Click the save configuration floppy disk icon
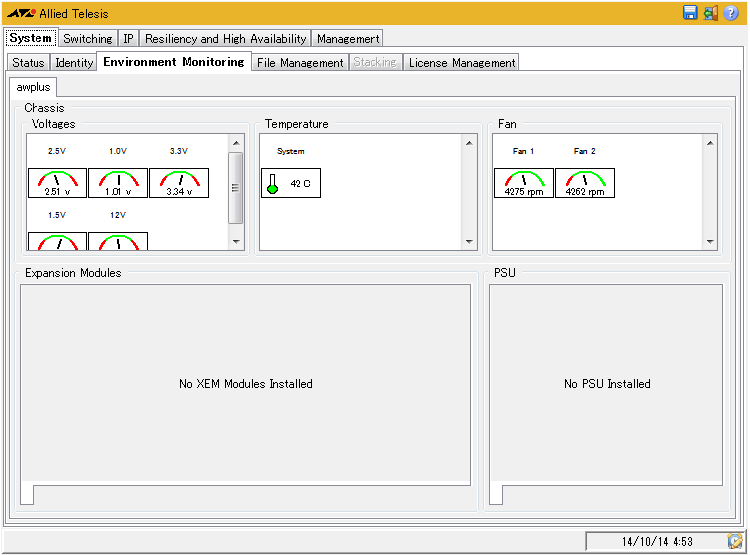750x555 pixels. click(x=690, y=13)
